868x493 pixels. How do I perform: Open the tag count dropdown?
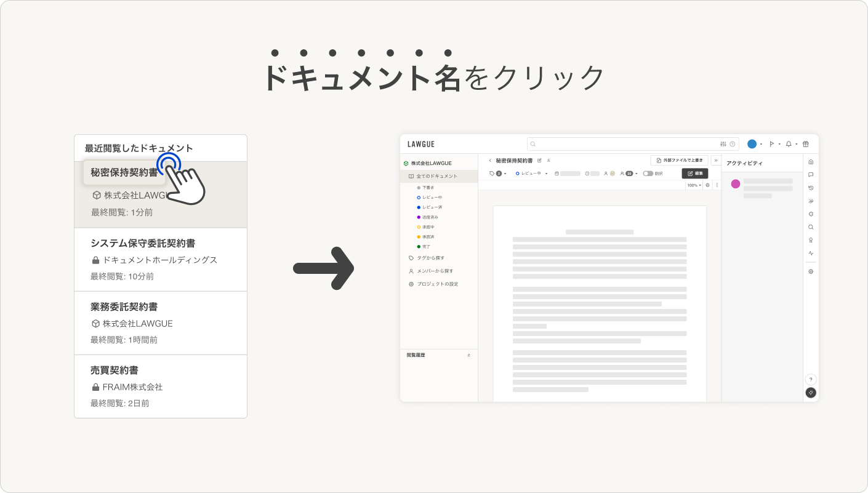pos(498,174)
